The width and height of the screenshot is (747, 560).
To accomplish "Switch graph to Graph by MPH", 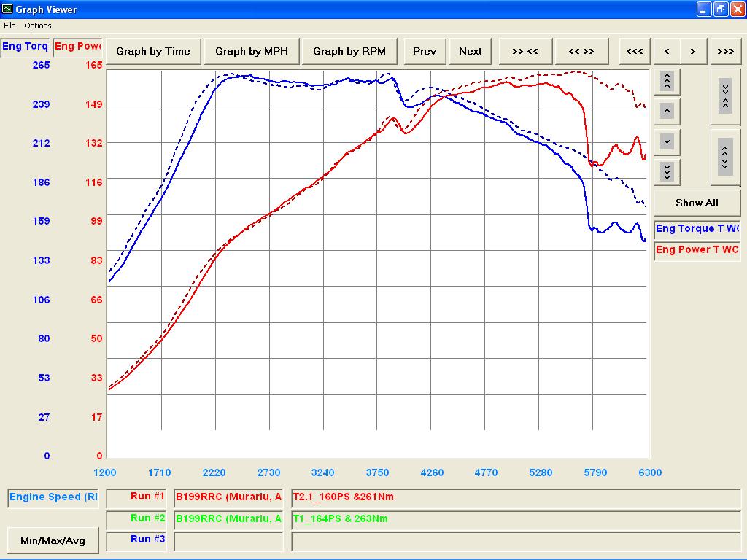I will pos(252,51).
